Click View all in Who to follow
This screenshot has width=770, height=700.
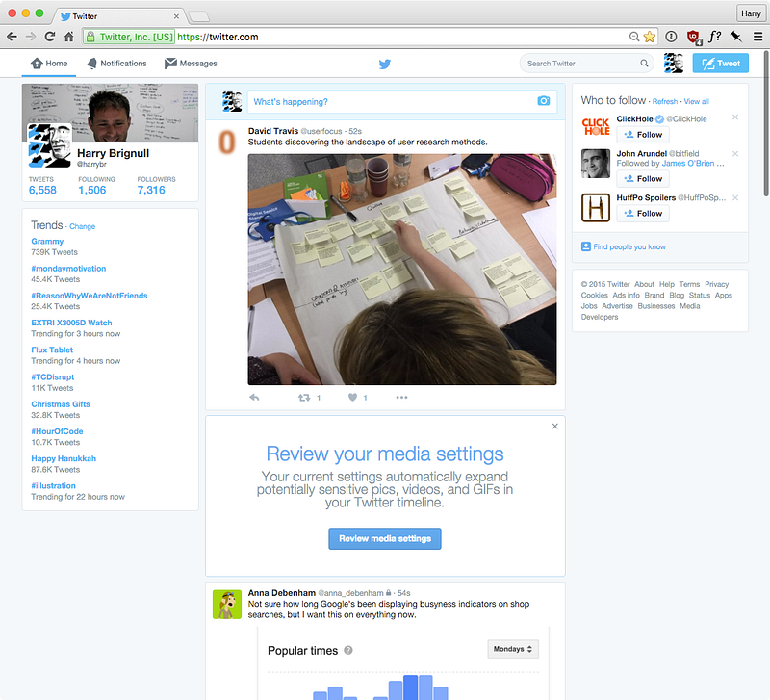[696, 102]
